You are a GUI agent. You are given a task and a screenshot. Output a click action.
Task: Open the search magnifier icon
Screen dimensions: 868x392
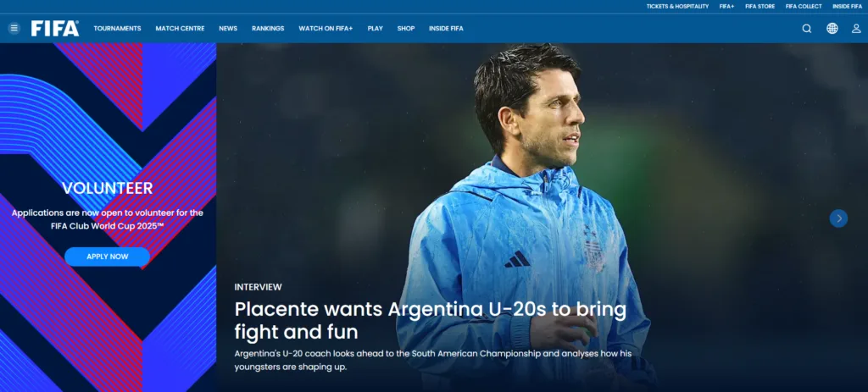point(807,29)
